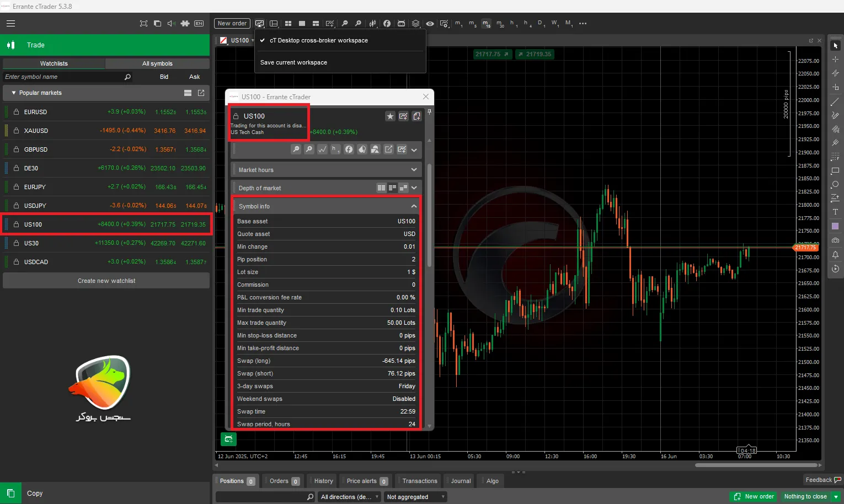Viewport: 844px width, 504px height.
Task: Toggle the eye visibility icon on the toolbar
Action: point(430,24)
